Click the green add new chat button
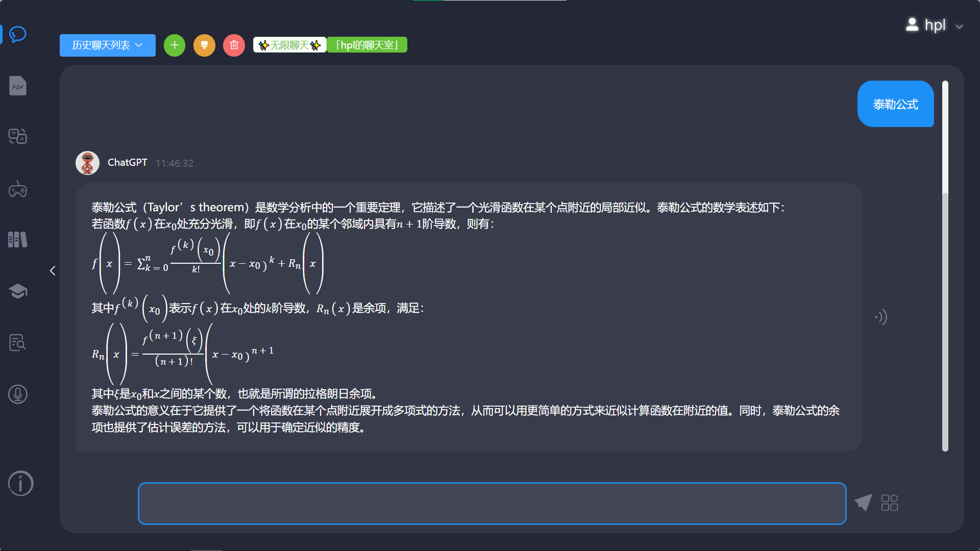This screenshot has width=980, height=551. tap(175, 45)
